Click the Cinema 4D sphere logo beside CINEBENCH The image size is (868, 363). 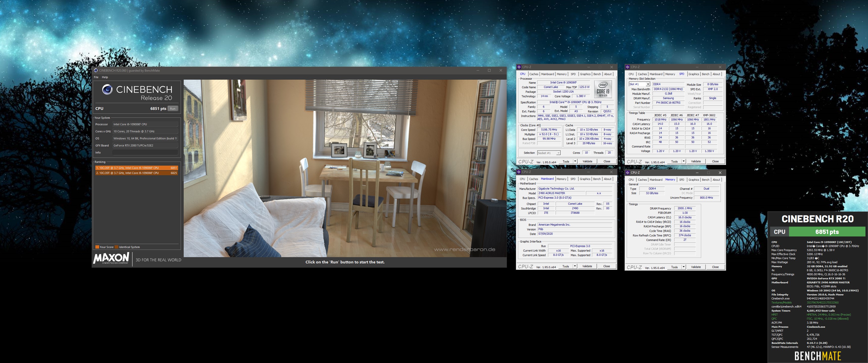(107, 89)
